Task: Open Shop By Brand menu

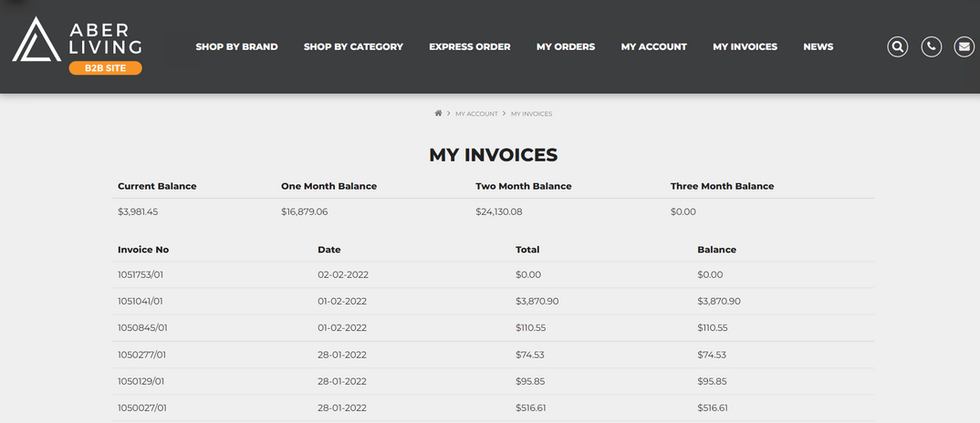Action: tap(237, 46)
